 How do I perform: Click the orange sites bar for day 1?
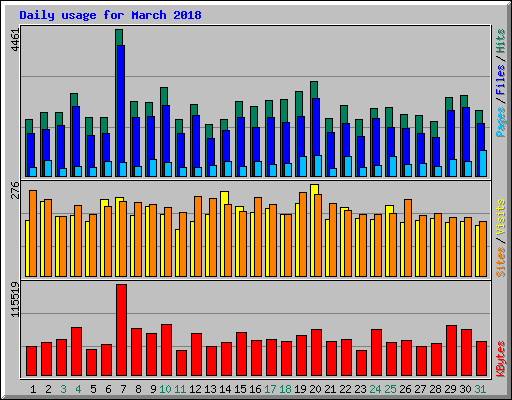[33, 233]
